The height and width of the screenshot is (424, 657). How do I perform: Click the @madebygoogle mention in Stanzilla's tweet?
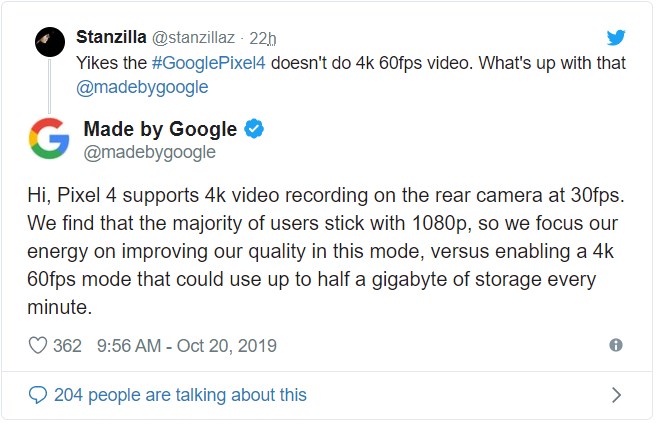[143, 86]
